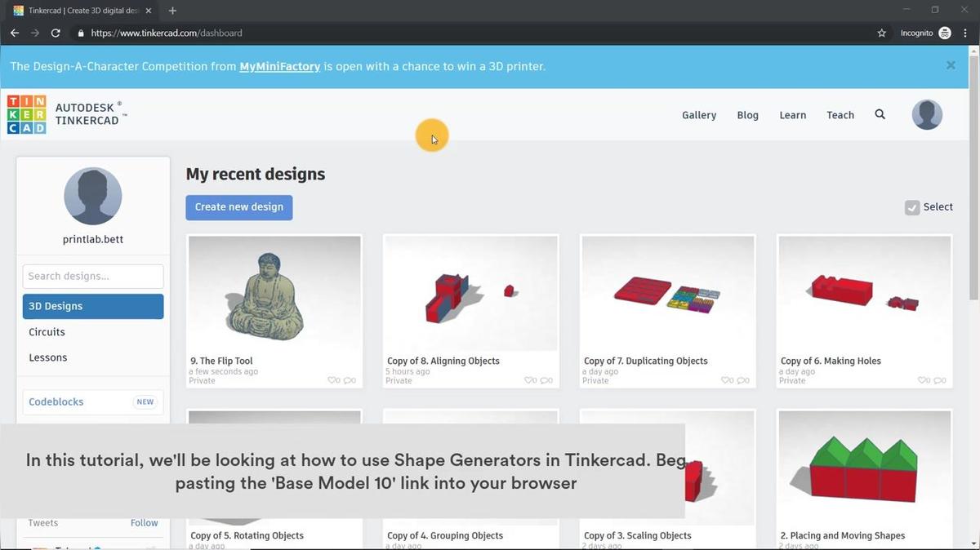Open the user avatar menu in header

(927, 114)
